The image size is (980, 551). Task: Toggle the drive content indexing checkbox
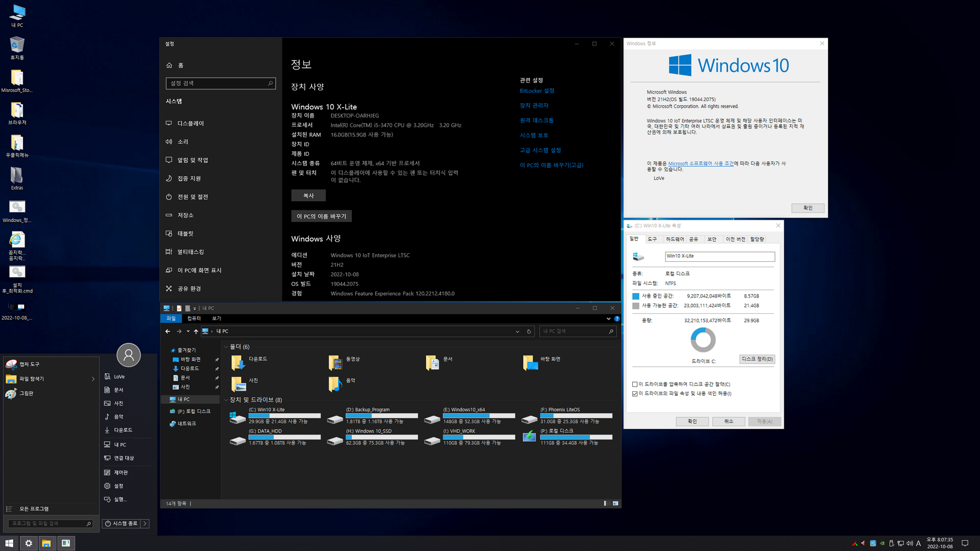[x=635, y=394]
